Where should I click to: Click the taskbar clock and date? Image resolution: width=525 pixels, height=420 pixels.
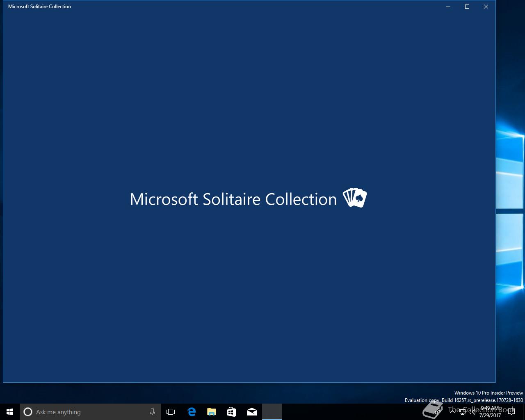click(x=490, y=412)
